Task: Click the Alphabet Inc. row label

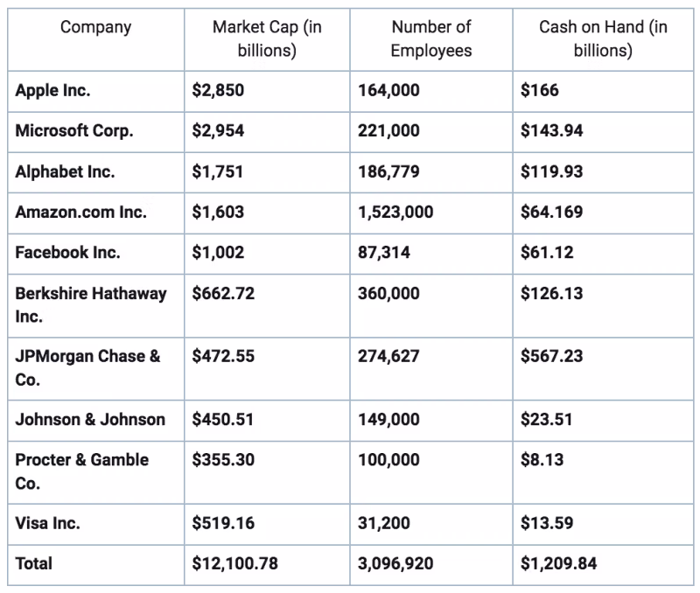Action: click(x=65, y=171)
